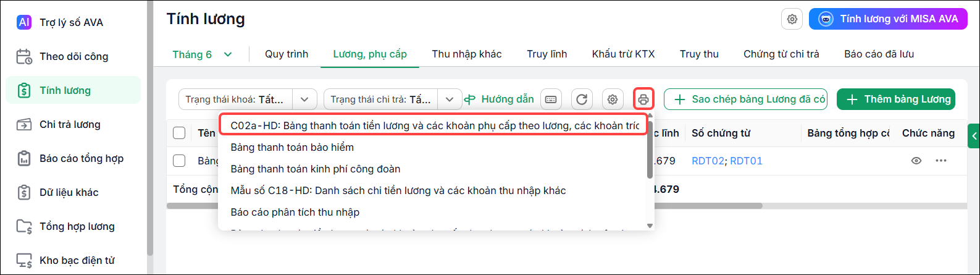Click the Kho bạc điện tử icon
This screenshot has width=980, height=275.
tap(24, 260)
